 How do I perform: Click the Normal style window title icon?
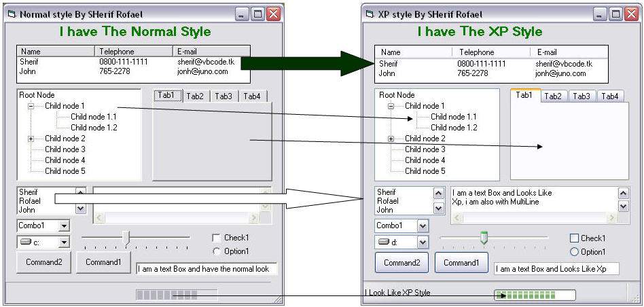12,14
